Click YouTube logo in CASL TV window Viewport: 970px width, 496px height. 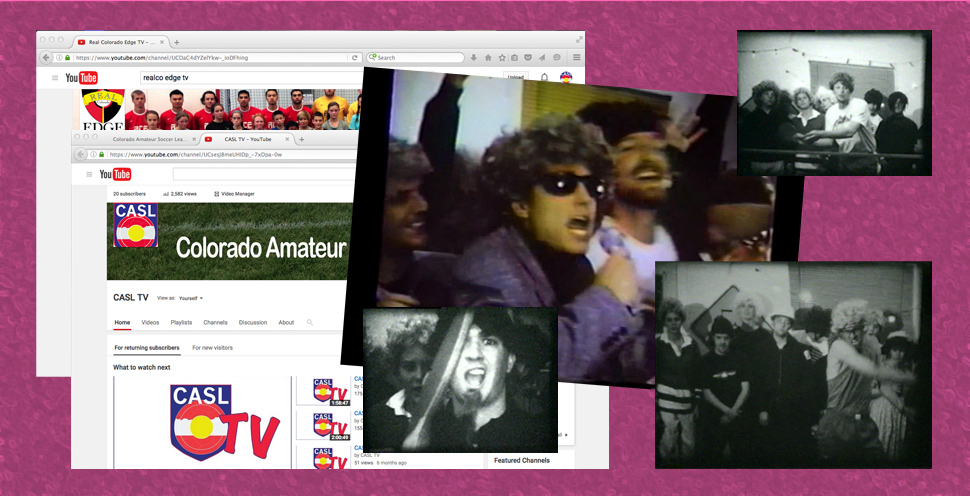pos(116,174)
